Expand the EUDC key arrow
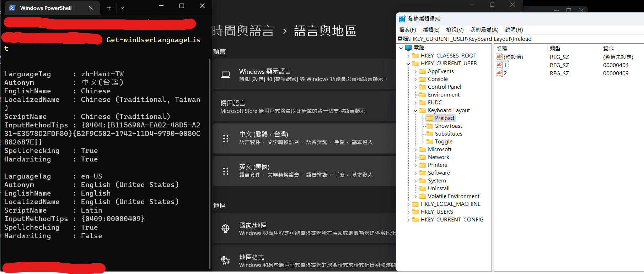Screen dimensions: 644x274 [x=415, y=103]
